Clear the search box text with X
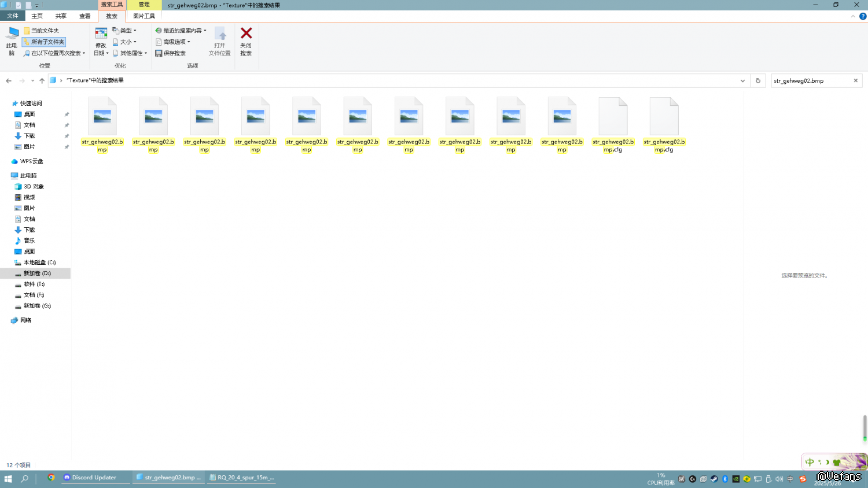Screen dimensions: 868x488 coord(856,81)
